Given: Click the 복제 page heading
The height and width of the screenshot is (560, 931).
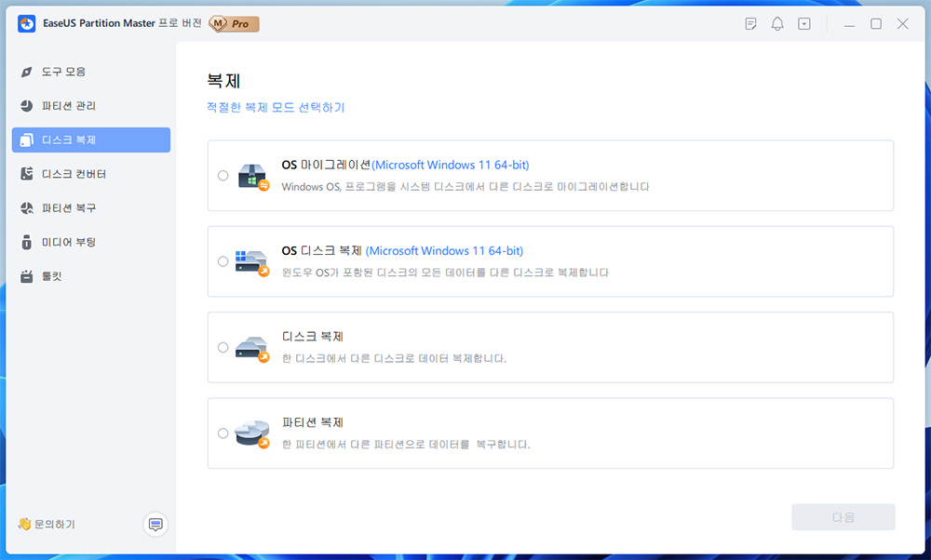Looking at the screenshot, I should (x=223, y=81).
